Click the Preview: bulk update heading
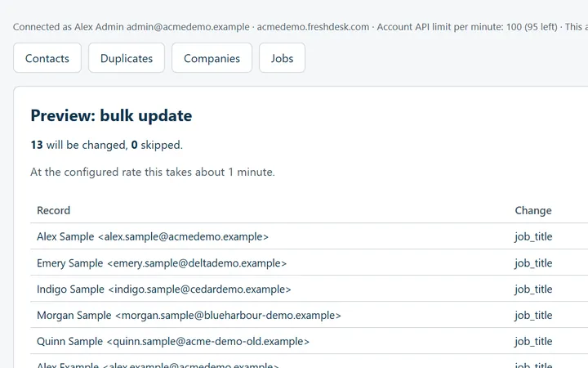Viewport: 588px width, 368px height. click(x=111, y=115)
